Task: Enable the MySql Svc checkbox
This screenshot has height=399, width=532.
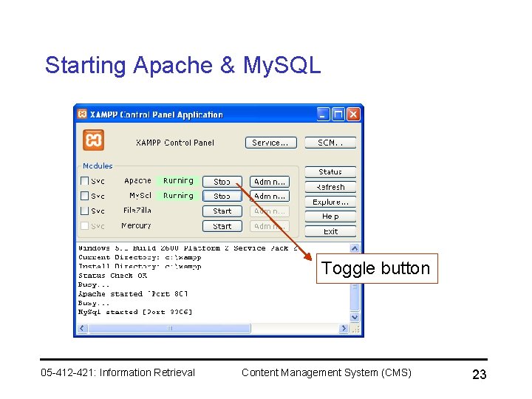Action: (x=84, y=196)
